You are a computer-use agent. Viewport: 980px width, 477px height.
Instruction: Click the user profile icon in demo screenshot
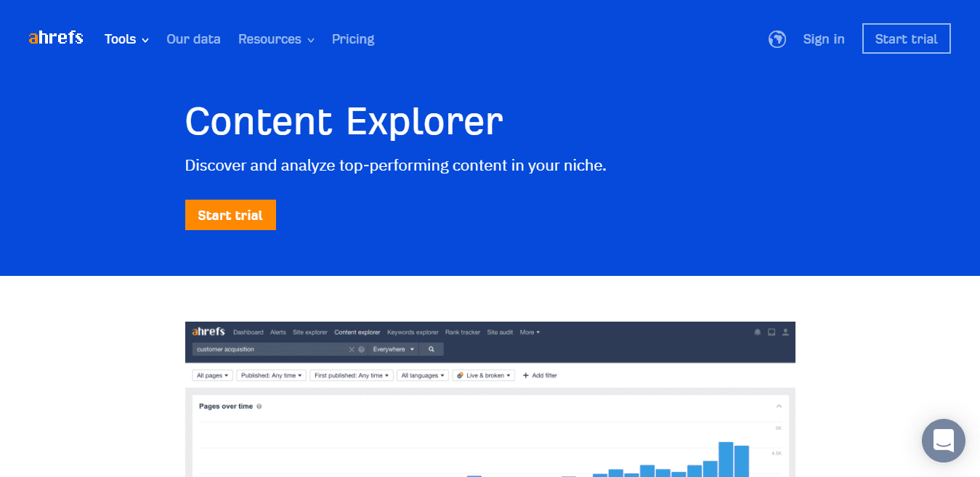coord(785,332)
